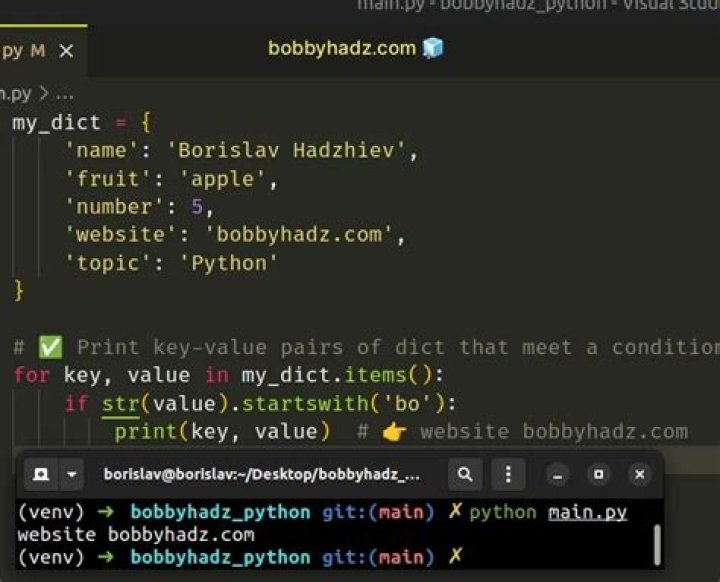Click the new terminal tab icon
The image size is (720, 582).
41,474
